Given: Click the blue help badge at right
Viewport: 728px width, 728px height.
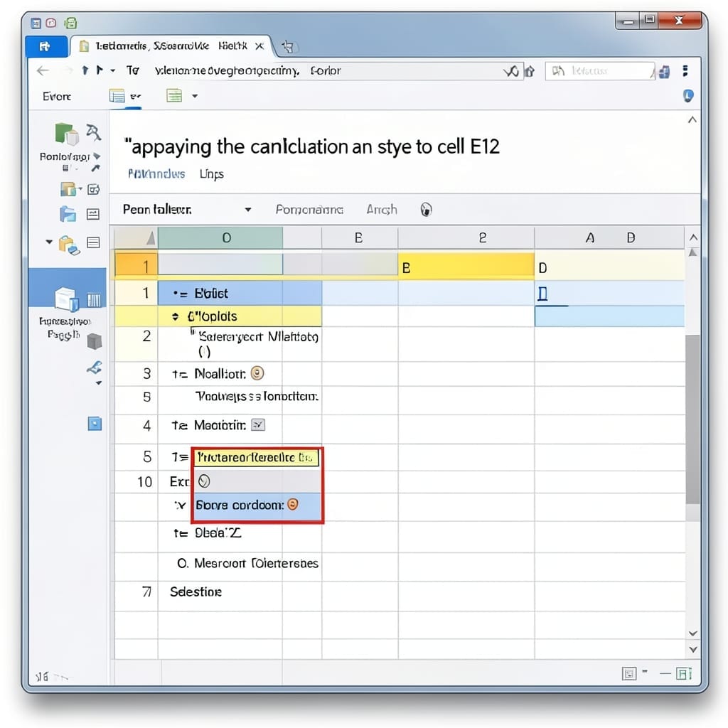Looking at the screenshot, I should (688, 96).
